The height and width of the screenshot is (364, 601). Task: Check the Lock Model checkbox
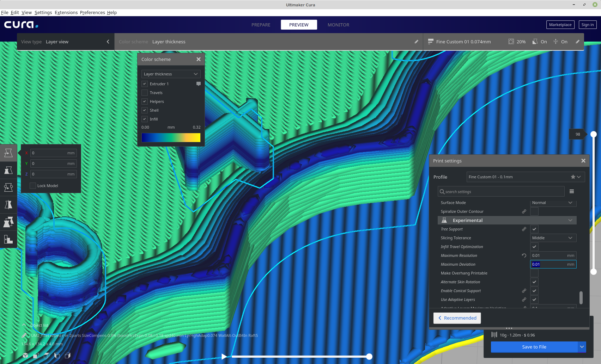(33, 186)
